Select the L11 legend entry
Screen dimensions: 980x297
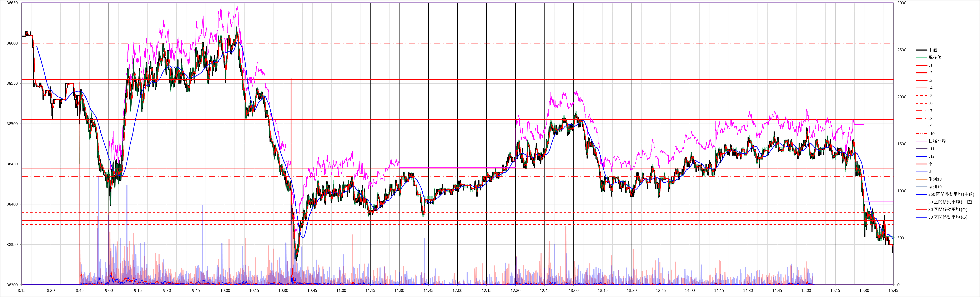tap(925, 149)
